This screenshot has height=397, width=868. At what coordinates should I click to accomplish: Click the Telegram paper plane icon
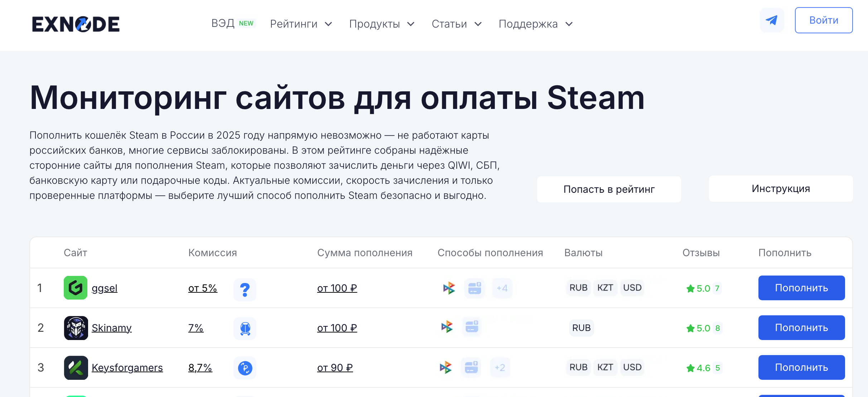tap(772, 20)
